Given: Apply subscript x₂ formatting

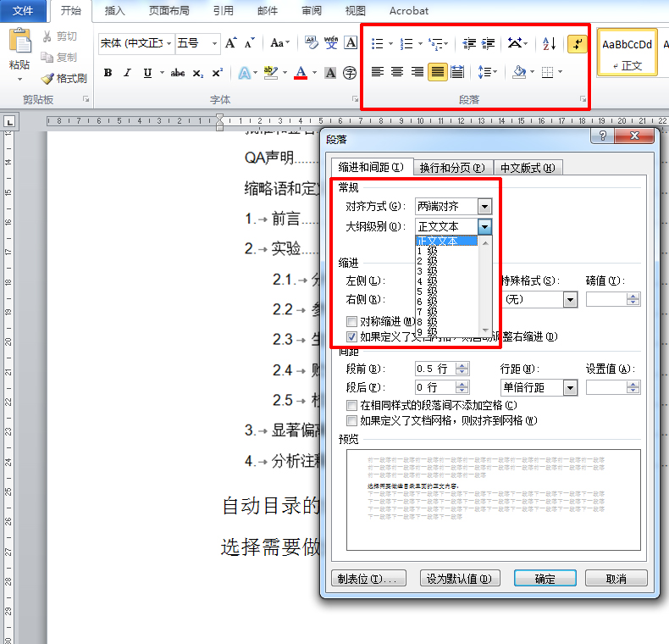Looking at the screenshot, I should pos(198,73).
